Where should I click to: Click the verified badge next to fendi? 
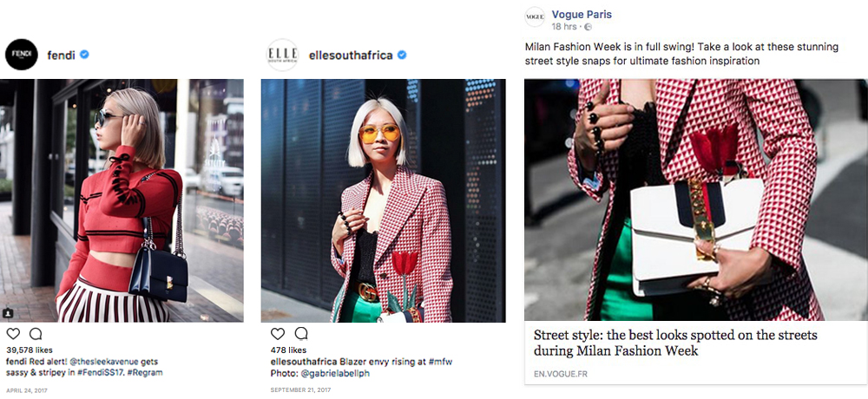click(84, 55)
